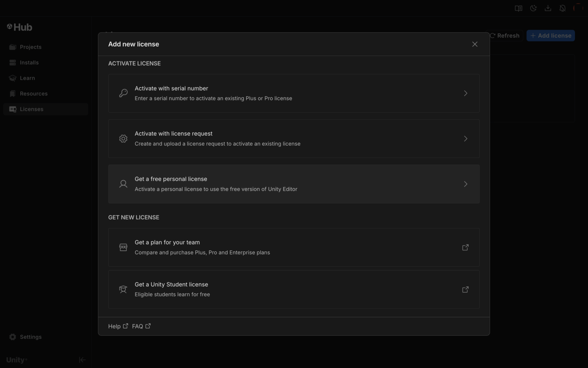Open Get a plan for your team

(294, 247)
